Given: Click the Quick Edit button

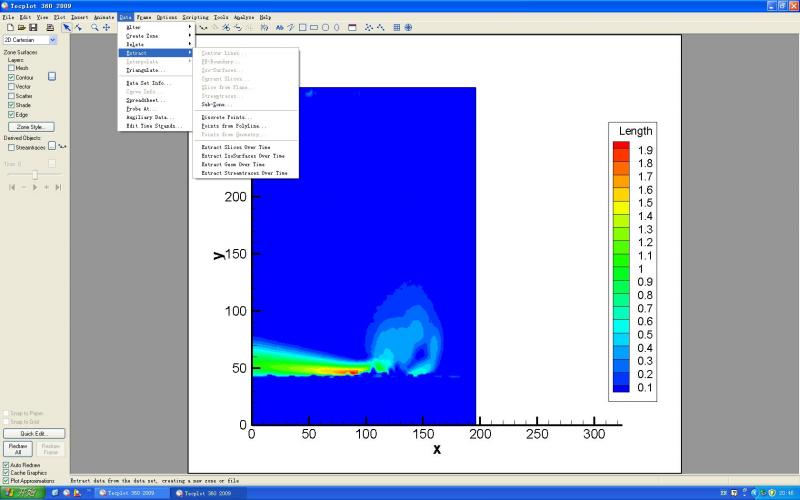Looking at the screenshot, I should coord(34,434).
